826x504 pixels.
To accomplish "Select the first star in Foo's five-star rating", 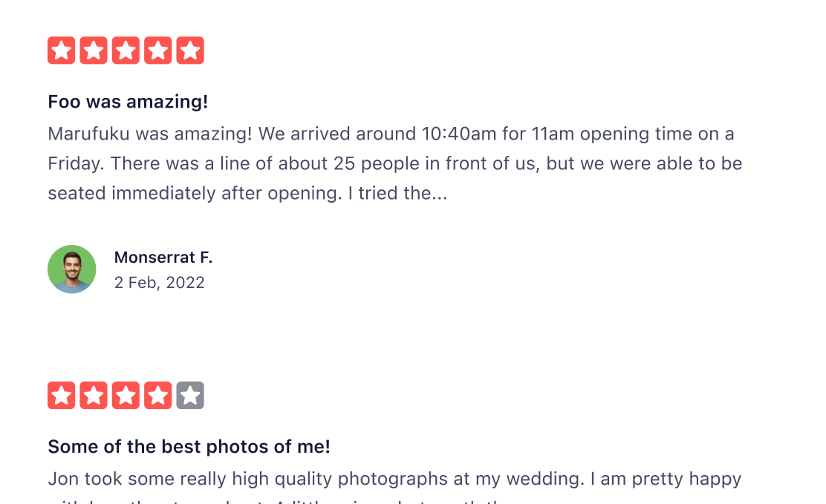I will [x=62, y=50].
